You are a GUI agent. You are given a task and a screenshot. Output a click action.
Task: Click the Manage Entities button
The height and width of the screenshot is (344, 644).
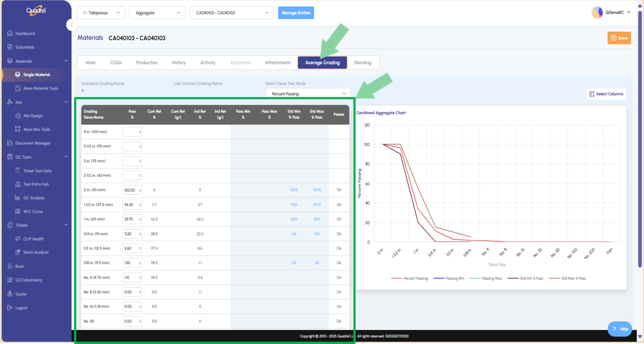tap(296, 13)
